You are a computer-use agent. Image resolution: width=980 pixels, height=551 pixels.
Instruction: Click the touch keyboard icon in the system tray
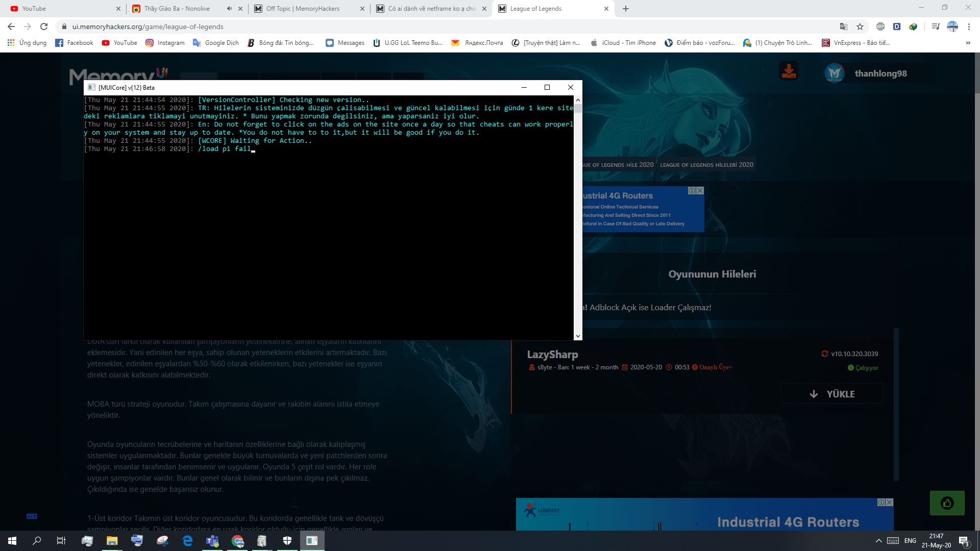893,541
